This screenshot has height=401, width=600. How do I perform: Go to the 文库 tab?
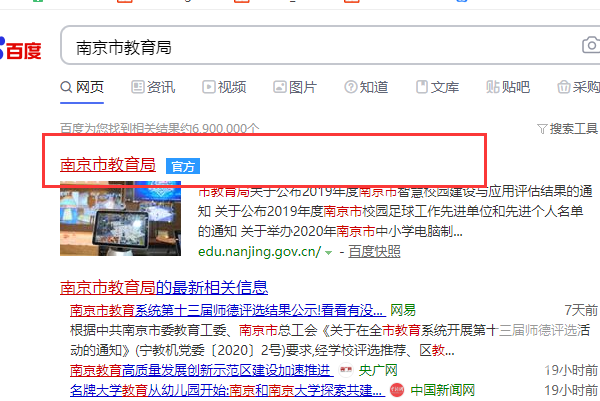pos(437,87)
